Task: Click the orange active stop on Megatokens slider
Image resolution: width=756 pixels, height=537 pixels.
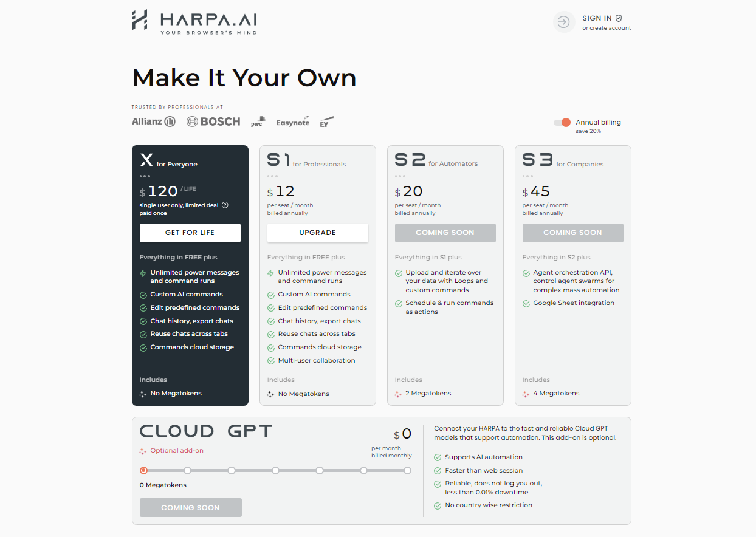Action: [144, 470]
